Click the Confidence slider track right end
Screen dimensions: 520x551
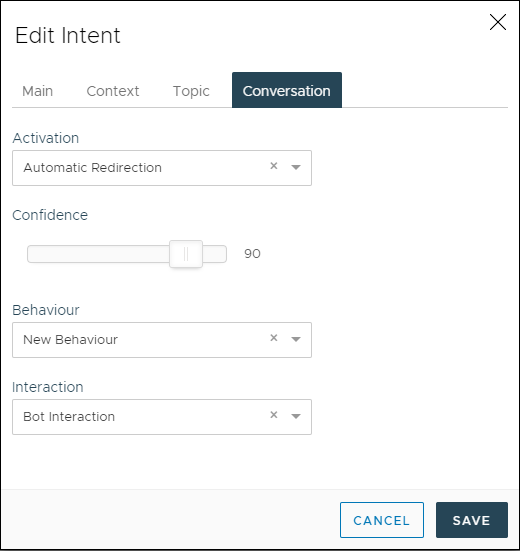click(x=221, y=254)
